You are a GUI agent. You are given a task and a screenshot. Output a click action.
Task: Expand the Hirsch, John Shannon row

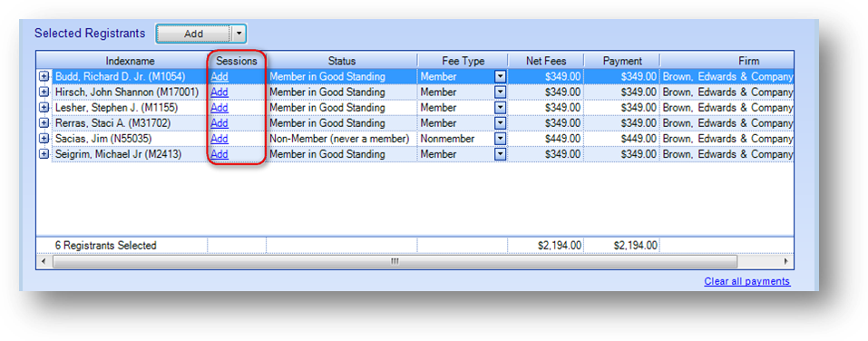coord(44,92)
